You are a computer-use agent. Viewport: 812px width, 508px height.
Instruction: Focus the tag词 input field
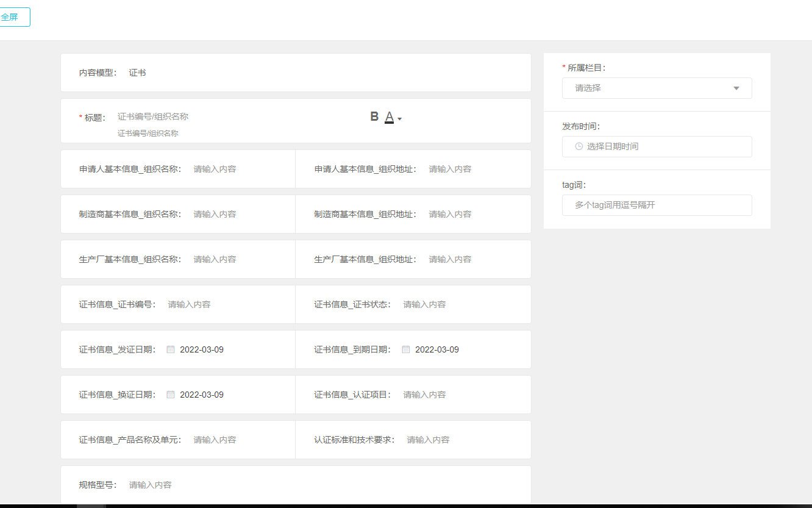tap(657, 205)
